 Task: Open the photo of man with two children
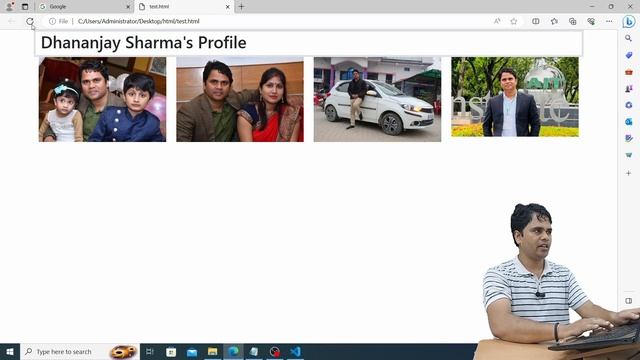click(x=102, y=99)
